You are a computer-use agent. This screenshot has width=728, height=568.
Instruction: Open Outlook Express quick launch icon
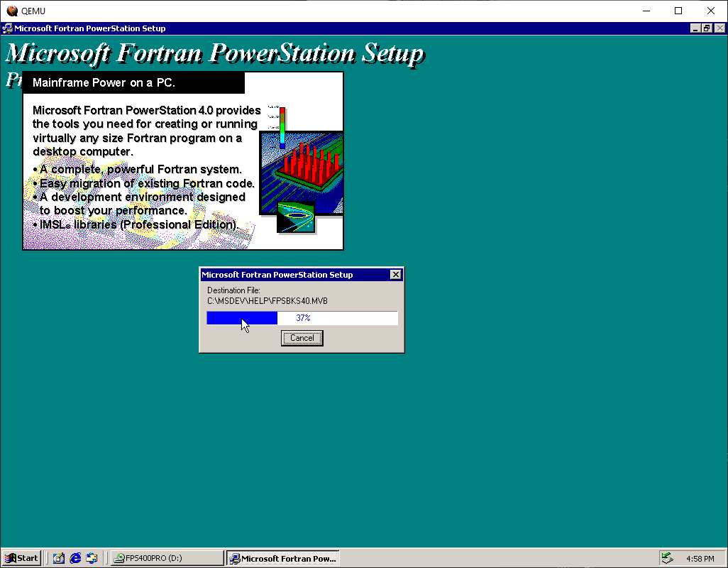pyautogui.click(x=92, y=558)
